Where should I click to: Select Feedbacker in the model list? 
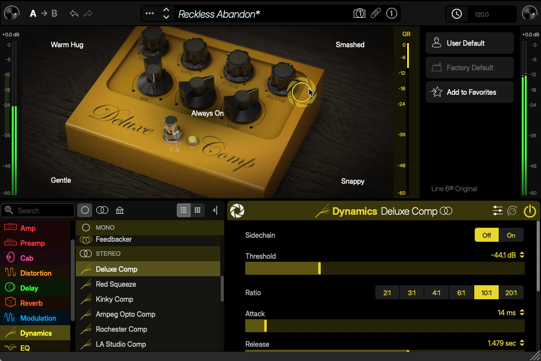pos(148,240)
